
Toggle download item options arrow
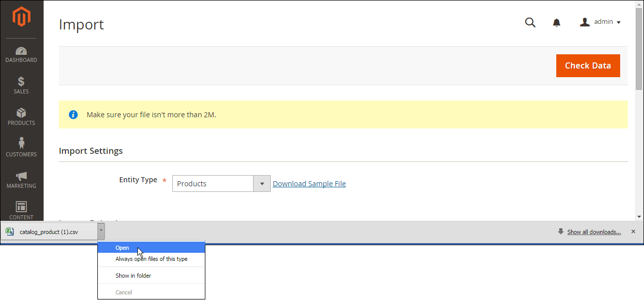tap(101, 231)
